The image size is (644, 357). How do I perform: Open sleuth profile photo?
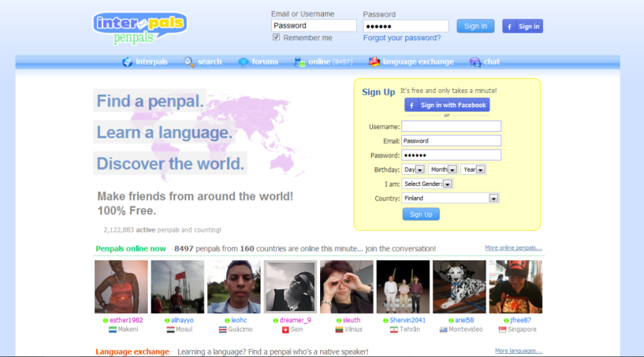(x=347, y=287)
